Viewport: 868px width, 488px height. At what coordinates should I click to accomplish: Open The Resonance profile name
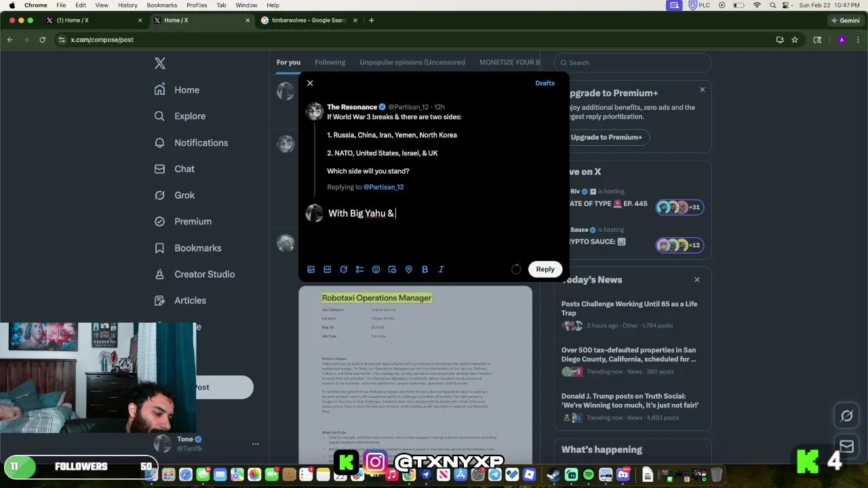[x=352, y=107]
